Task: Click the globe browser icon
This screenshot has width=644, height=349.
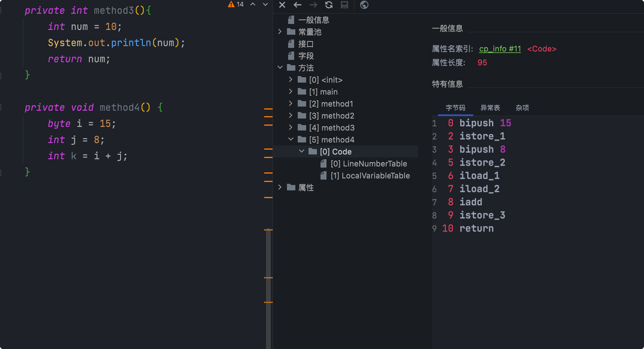Action: [364, 5]
